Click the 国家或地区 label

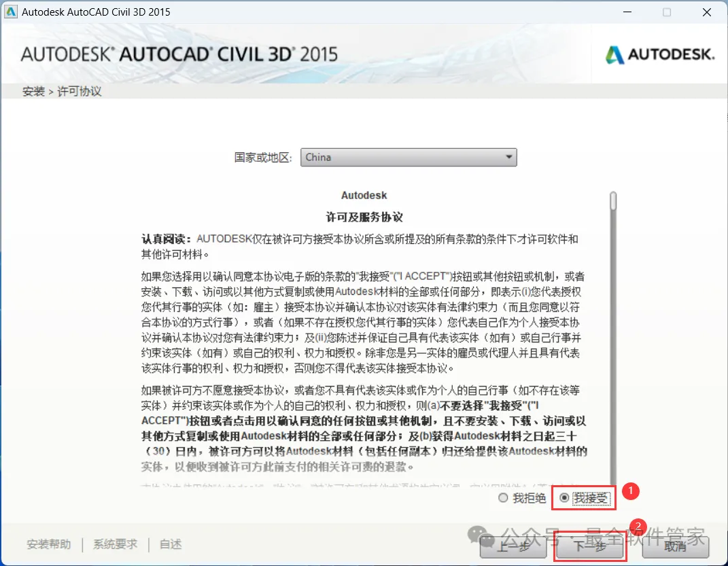[263, 157]
